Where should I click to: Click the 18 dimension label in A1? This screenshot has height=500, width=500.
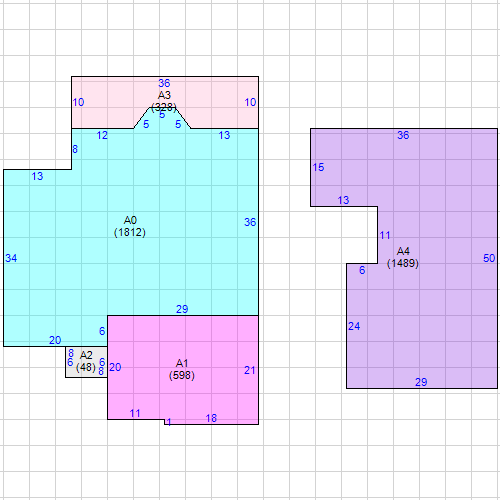coord(211,418)
